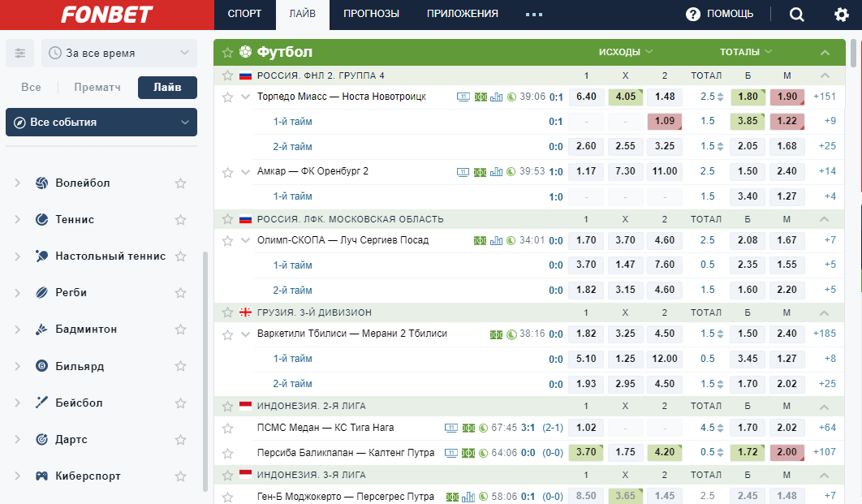
Task: Click the Волейбол sport icon
Action: click(41, 183)
